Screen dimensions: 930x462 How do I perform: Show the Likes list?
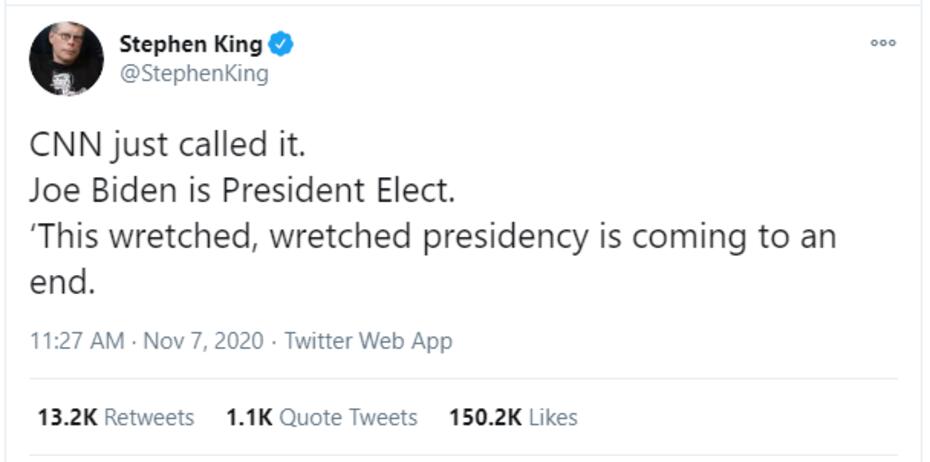552,417
